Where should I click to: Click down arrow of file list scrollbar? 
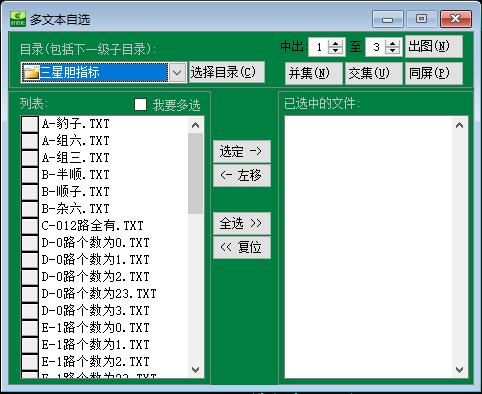pos(196,369)
